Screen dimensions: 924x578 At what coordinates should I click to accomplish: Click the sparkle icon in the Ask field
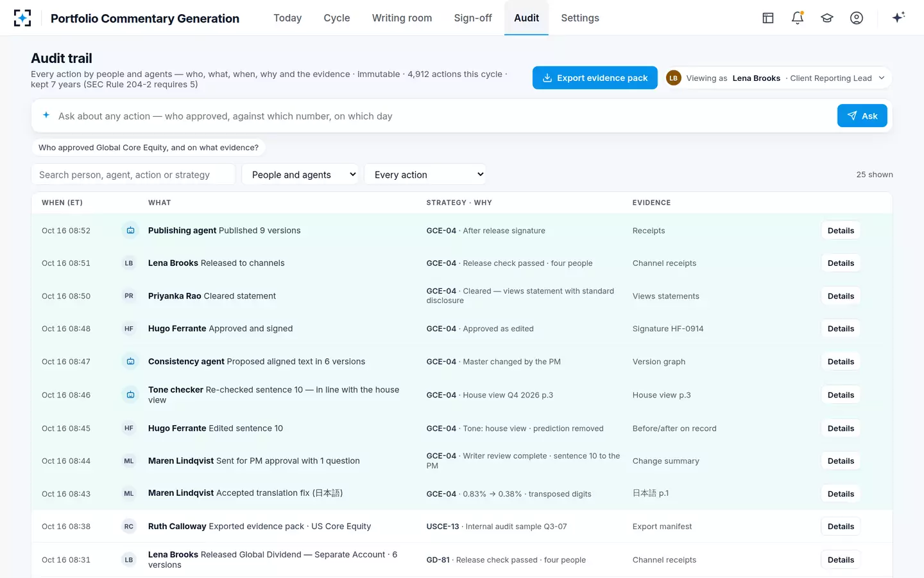46,116
